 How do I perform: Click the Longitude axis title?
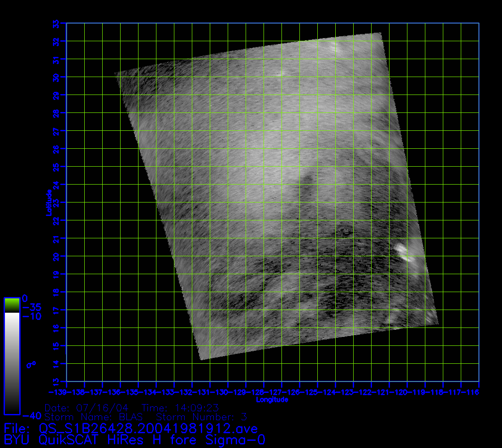[x=272, y=399]
